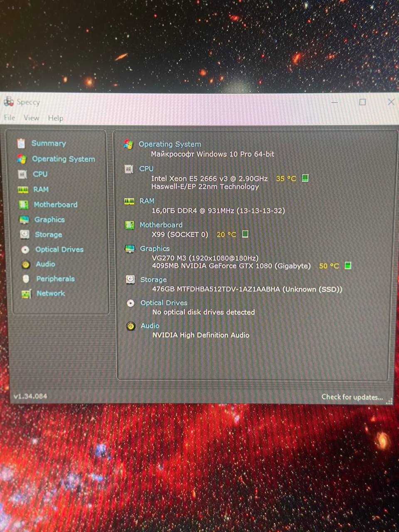Open the Audio heading link in summary

[150, 326]
